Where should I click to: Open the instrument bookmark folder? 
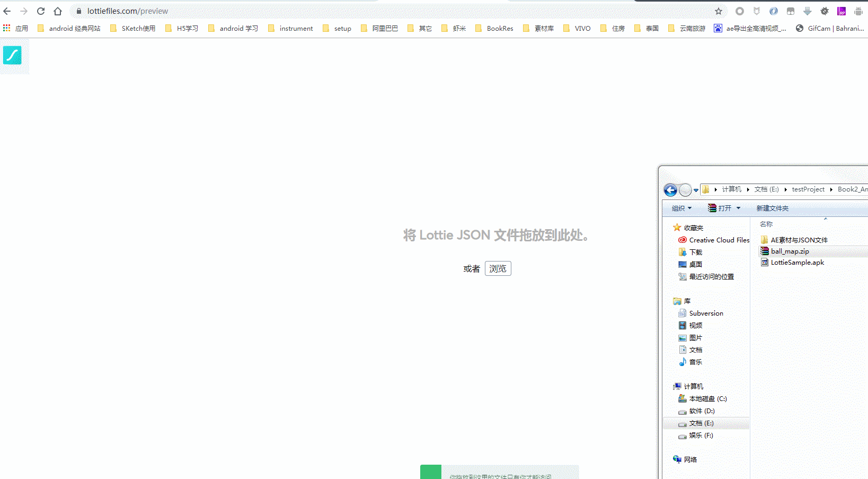point(290,28)
